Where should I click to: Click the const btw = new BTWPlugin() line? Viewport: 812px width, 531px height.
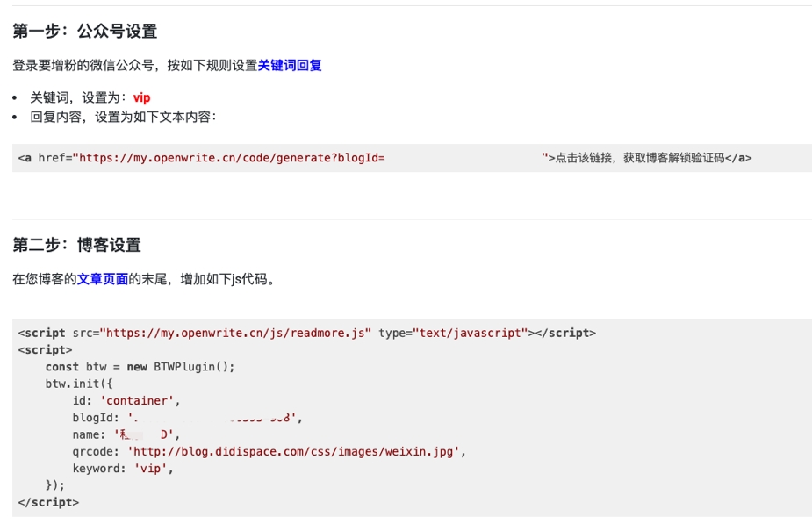[x=140, y=367]
